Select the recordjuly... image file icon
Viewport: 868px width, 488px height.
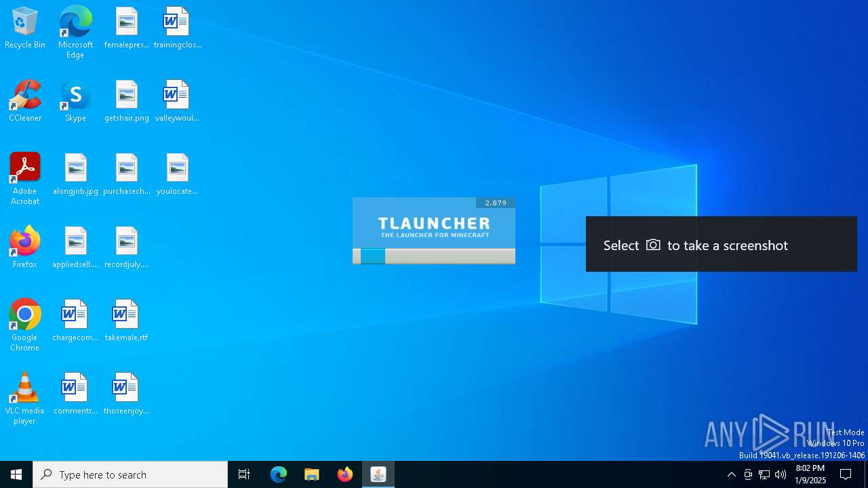(127, 248)
